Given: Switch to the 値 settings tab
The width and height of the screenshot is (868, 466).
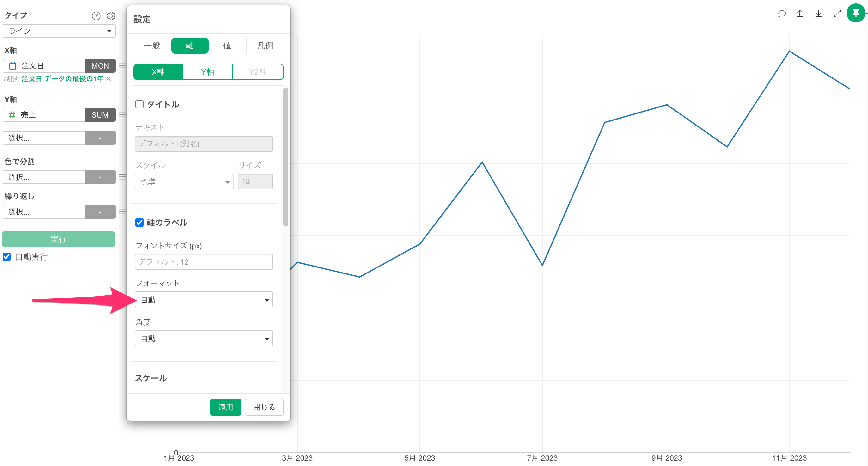Looking at the screenshot, I should [227, 46].
